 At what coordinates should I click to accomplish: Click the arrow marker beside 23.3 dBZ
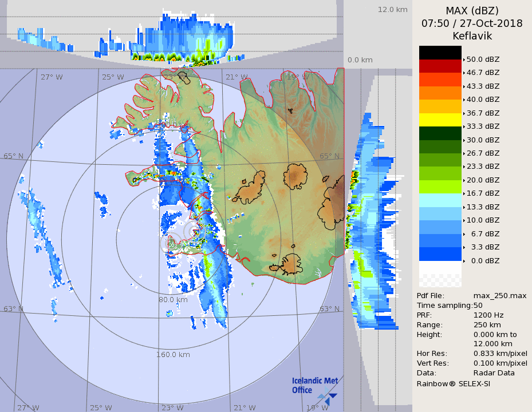464,167
